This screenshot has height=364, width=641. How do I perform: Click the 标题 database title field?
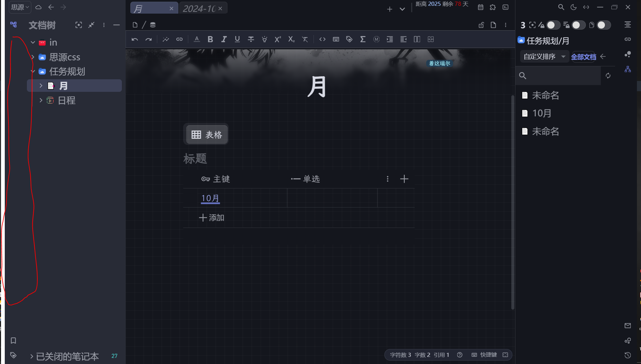pyautogui.click(x=195, y=159)
